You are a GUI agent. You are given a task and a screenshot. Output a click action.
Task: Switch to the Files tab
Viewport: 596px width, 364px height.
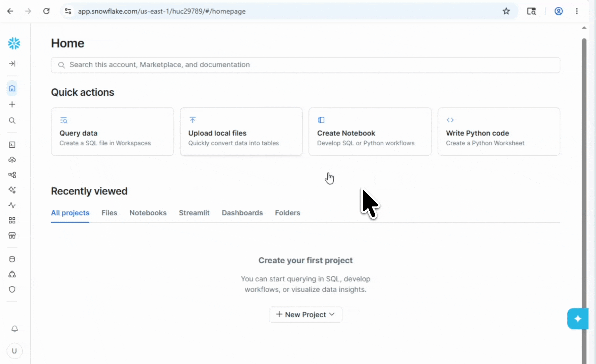(x=109, y=213)
